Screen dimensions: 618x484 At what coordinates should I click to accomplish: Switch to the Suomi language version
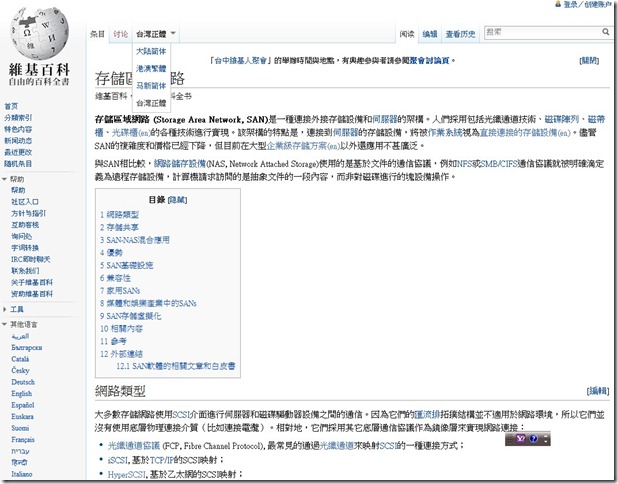20,428
